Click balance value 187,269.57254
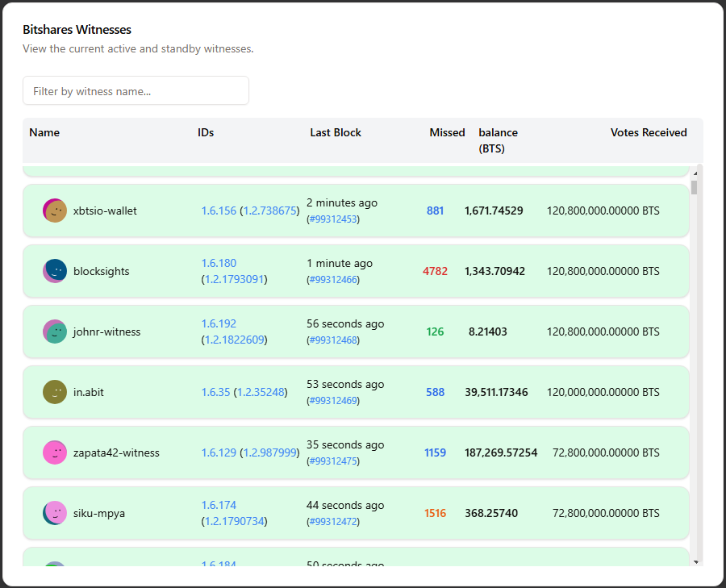Screen dimensions: 726x588 click(501, 452)
